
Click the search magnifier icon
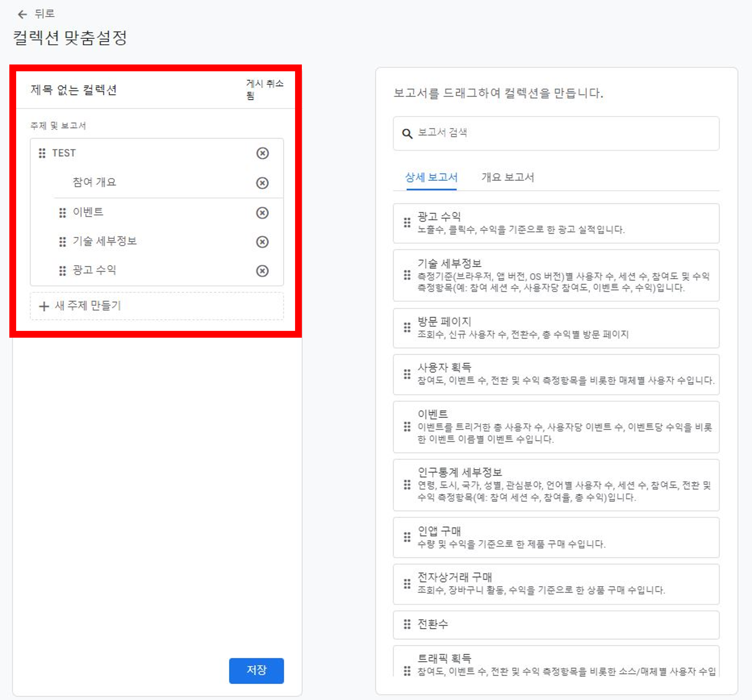(x=407, y=133)
